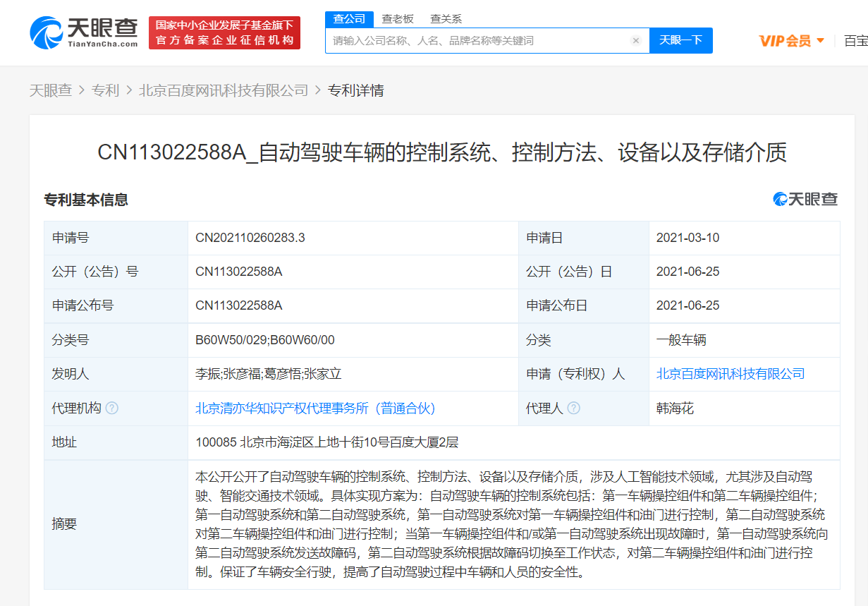Click the VIP会员 menu label
Viewport: 868px width, 606px height.
785,41
